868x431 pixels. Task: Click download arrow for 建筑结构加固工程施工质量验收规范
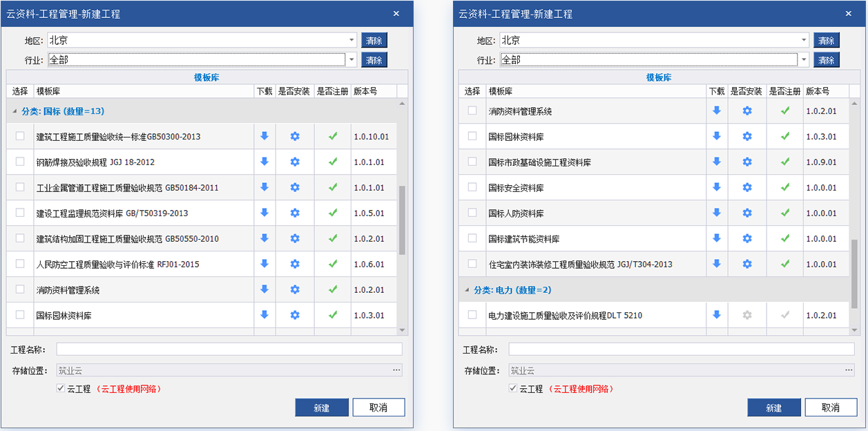[264, 238]
